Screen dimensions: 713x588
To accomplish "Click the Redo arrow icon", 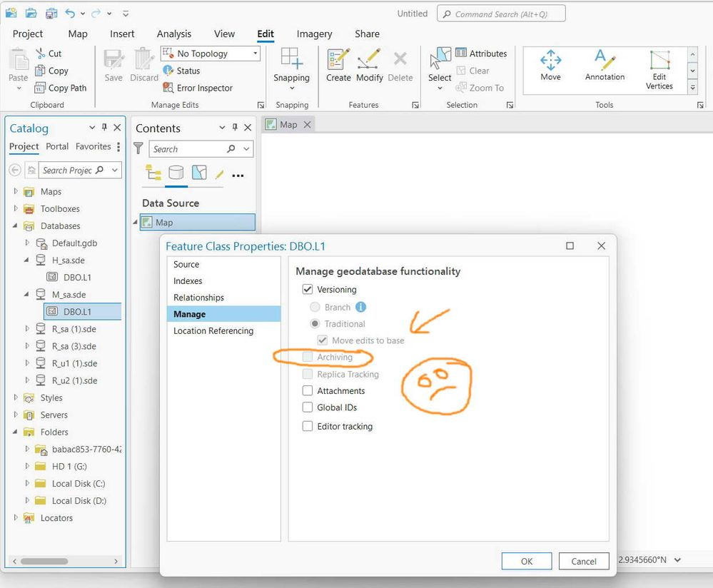I will (96, 13).
